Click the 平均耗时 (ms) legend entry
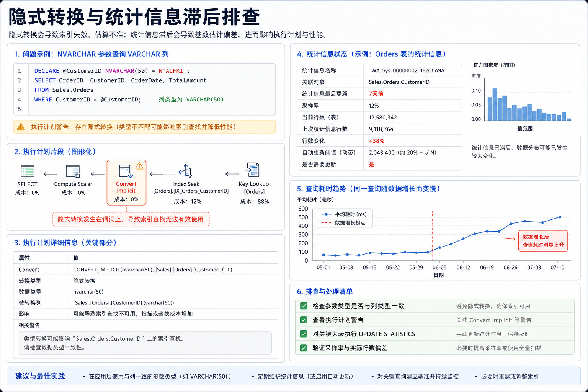This screenshot has width=588, height=392. click(x=344, y=214)
